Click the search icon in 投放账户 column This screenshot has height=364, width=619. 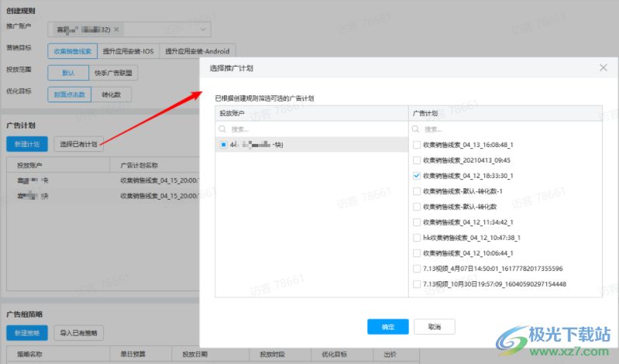coord(222,129)
